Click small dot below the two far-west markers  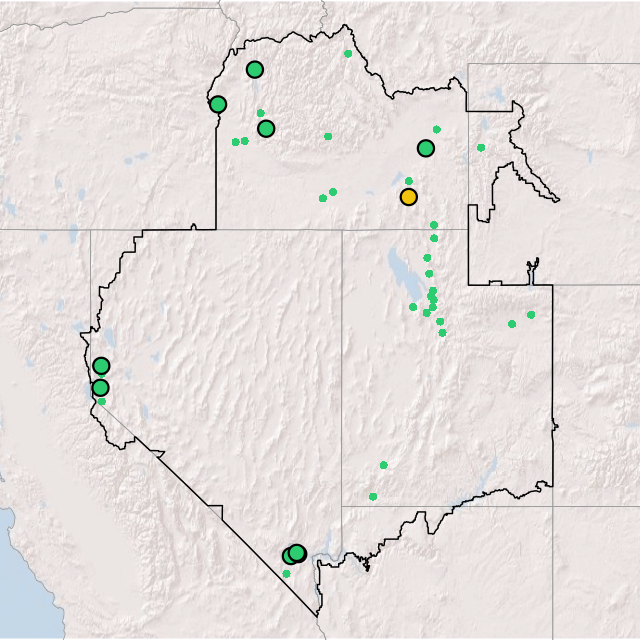click(102, 402)
